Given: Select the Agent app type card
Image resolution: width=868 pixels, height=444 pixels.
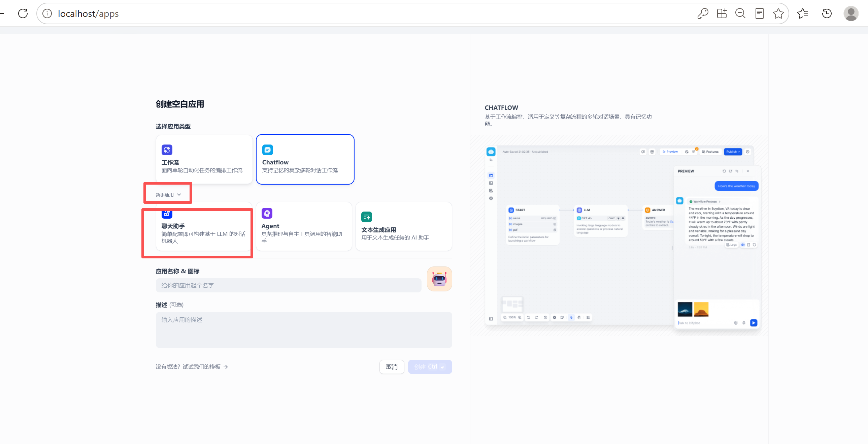Looking at the screenshot, I should [x=304, y=227].
